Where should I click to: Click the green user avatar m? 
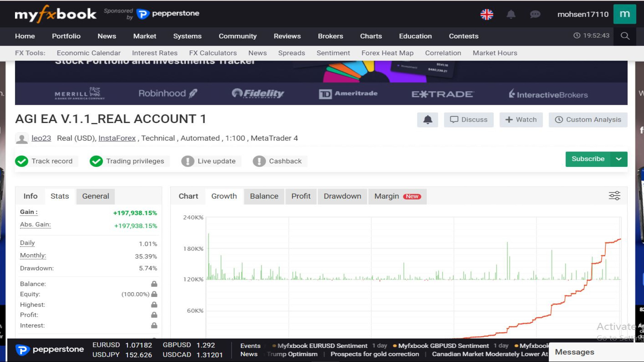(x=625, y=14)
